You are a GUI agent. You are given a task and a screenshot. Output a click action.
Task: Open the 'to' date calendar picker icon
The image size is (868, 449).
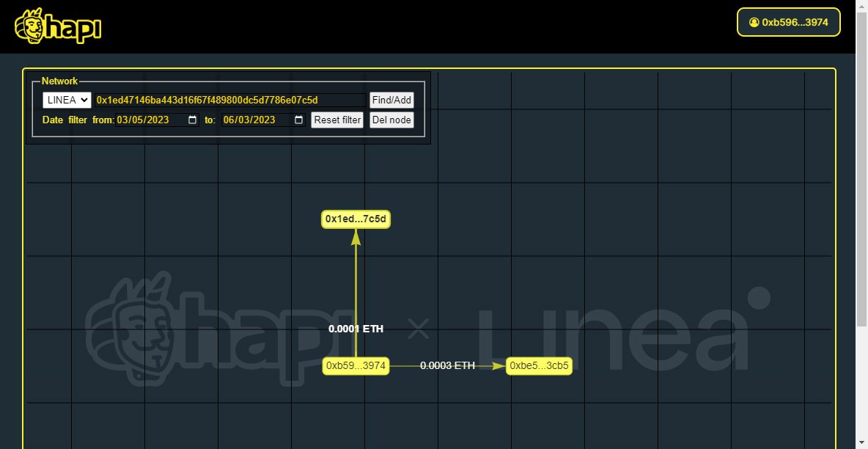(x=299, y=120)
